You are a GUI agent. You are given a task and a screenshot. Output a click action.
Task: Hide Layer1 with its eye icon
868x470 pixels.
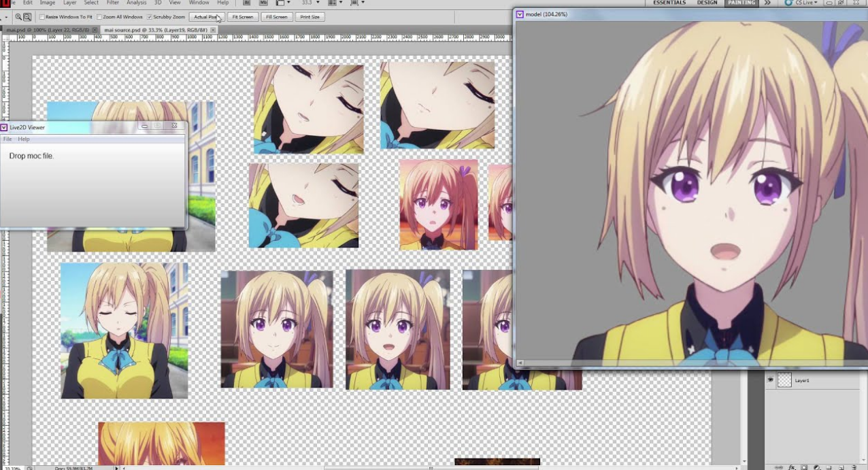click(x=770, y=380)
